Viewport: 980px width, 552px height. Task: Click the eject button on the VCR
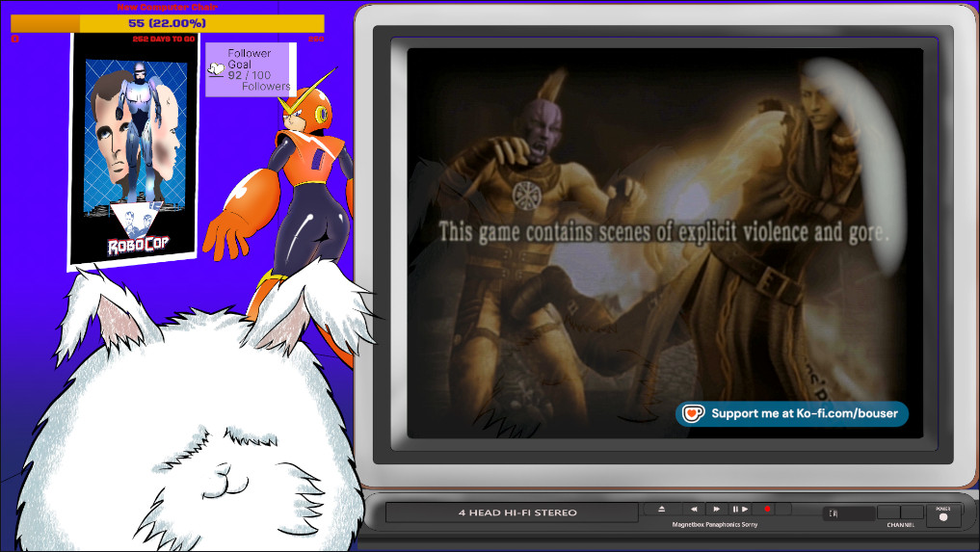click(661, 509)
